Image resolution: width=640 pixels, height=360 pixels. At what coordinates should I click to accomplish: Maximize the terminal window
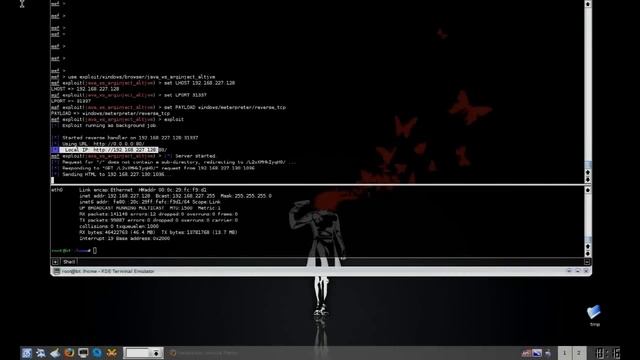[578, 271]
